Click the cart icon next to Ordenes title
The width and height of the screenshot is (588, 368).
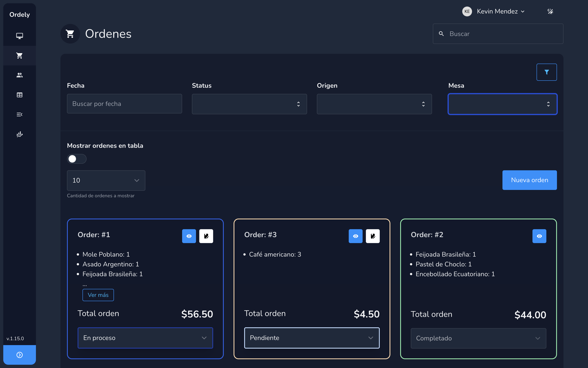(70, 34)
